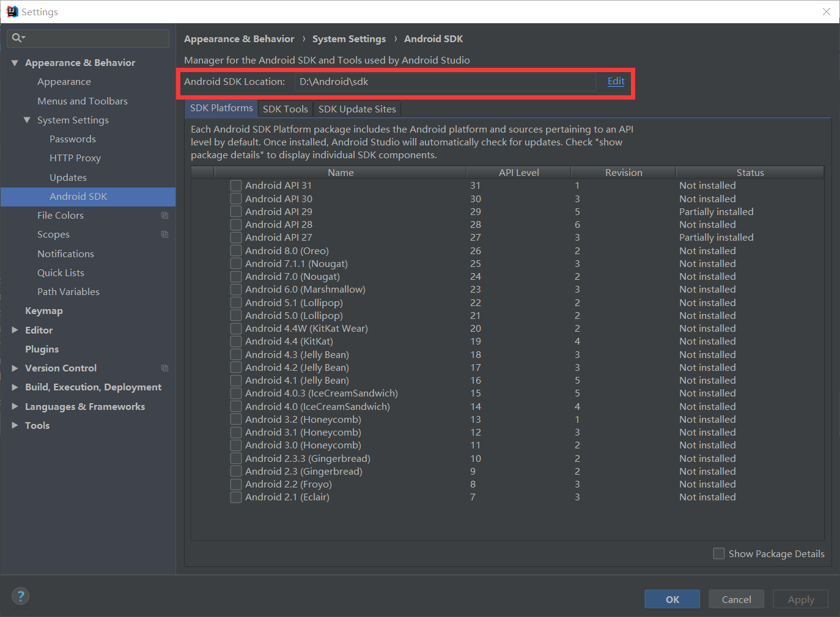Select Updates in the settings tree
Screen dimensions: 840x617
68,177
